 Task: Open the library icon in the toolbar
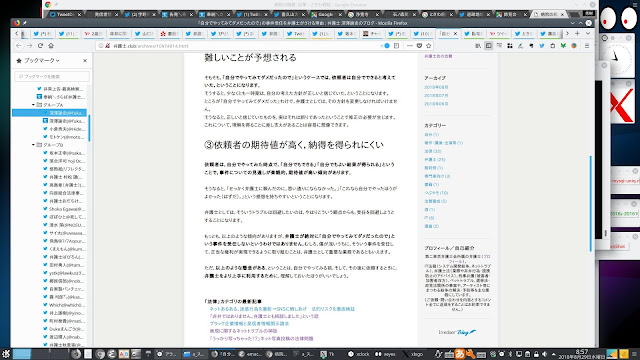478,46
